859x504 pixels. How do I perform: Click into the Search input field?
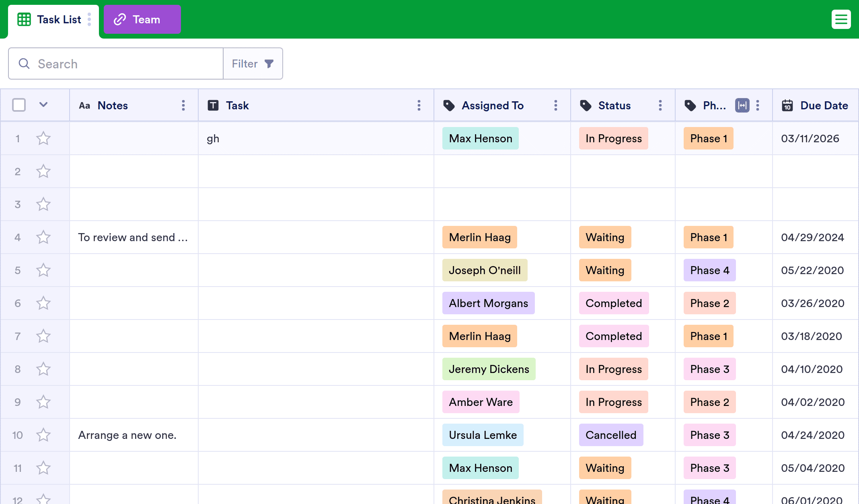click(x=121, y=64)
